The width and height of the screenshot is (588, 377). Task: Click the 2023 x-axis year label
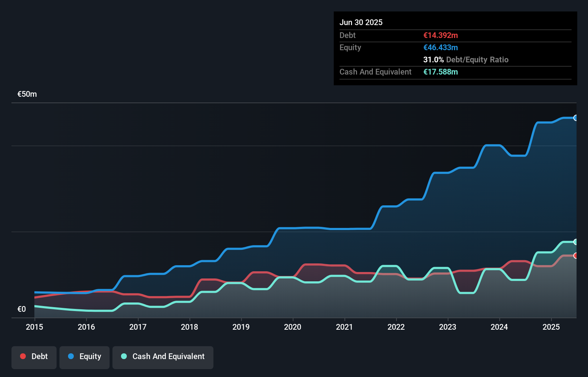tap(448, 327)
